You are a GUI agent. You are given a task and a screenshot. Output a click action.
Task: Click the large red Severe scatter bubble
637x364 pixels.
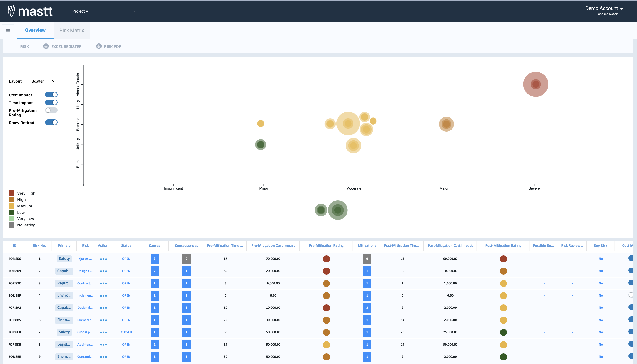535,84
